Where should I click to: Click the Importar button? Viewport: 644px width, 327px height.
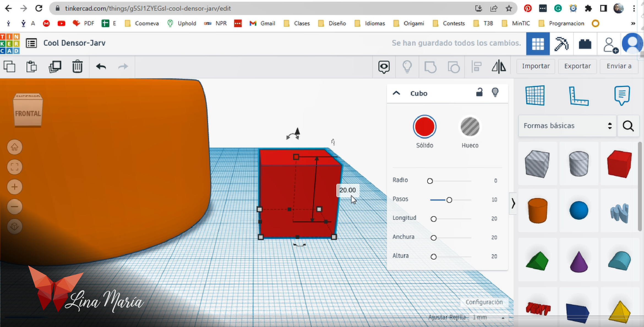pyautogui.click(x=536, y=66)
